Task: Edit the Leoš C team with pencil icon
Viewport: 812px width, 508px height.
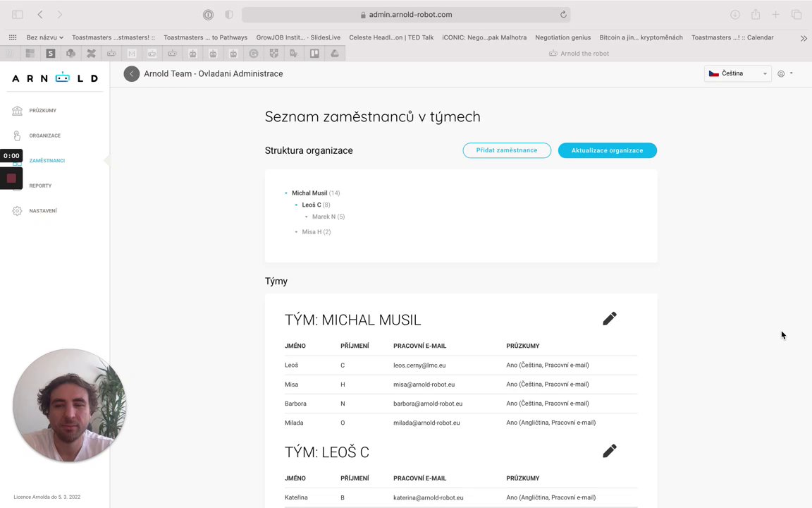Action: tap(610, 451)
